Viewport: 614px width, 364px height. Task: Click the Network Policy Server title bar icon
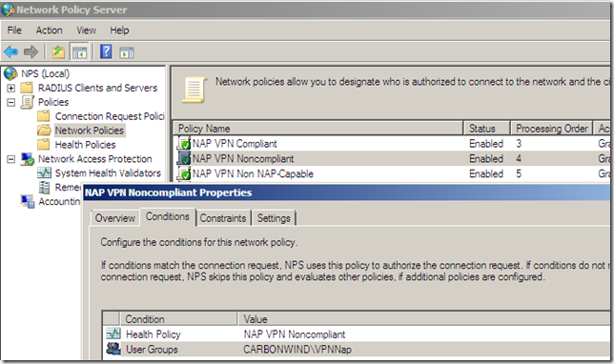[x=8, y=10]
